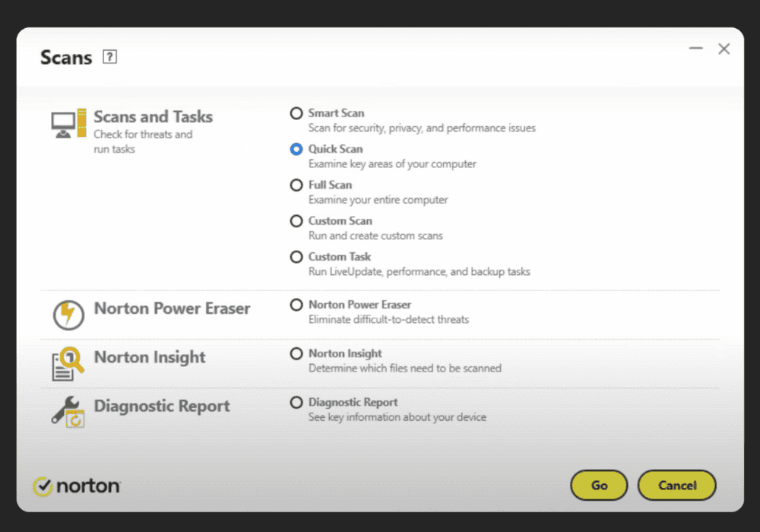This screenshot has height=532, width=760.
Task: Click the Scans and Tasks section heading
Action: click(153, 117)
